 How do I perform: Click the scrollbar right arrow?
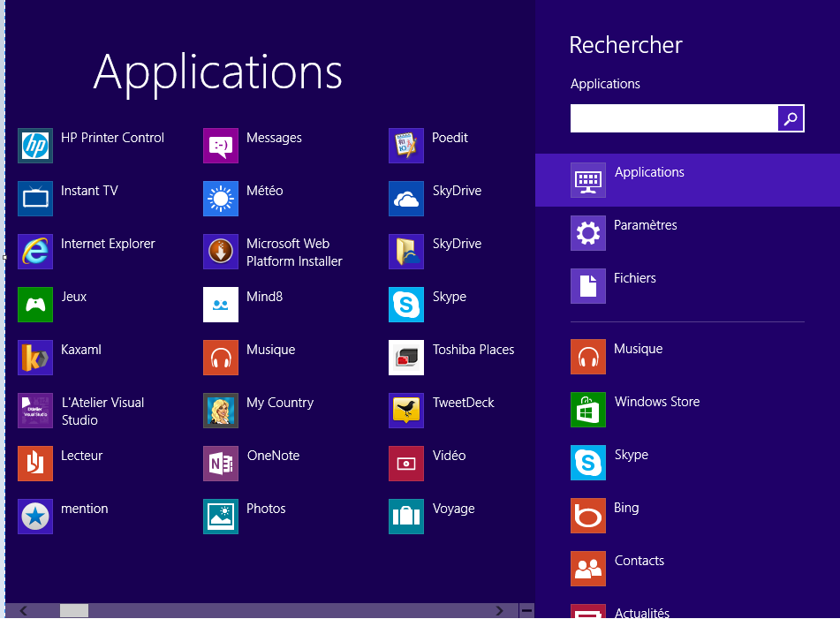tap(499, 611)
